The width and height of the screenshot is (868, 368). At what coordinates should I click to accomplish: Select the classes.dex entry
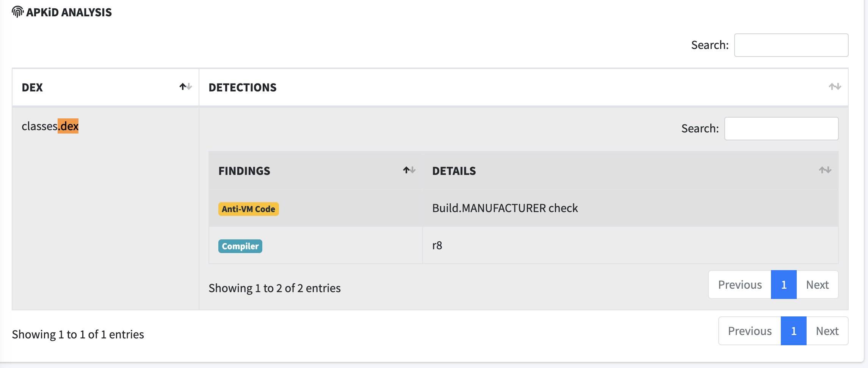(50, 126)
